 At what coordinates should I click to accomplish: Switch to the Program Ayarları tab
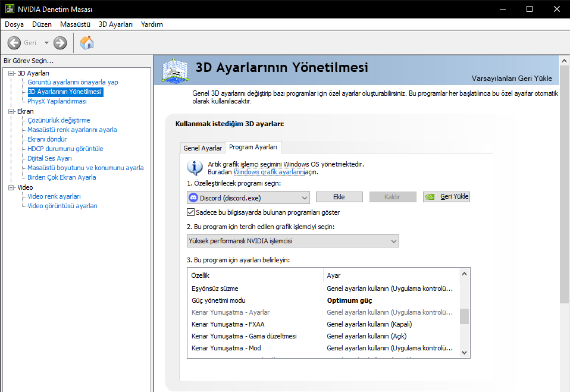253,147
